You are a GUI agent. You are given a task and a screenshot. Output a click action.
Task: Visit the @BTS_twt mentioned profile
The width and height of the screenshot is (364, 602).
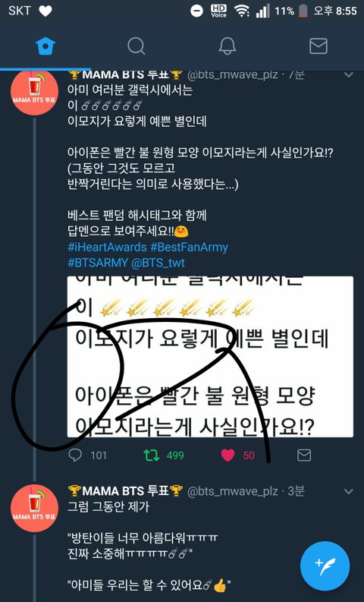tap(158, 263)
